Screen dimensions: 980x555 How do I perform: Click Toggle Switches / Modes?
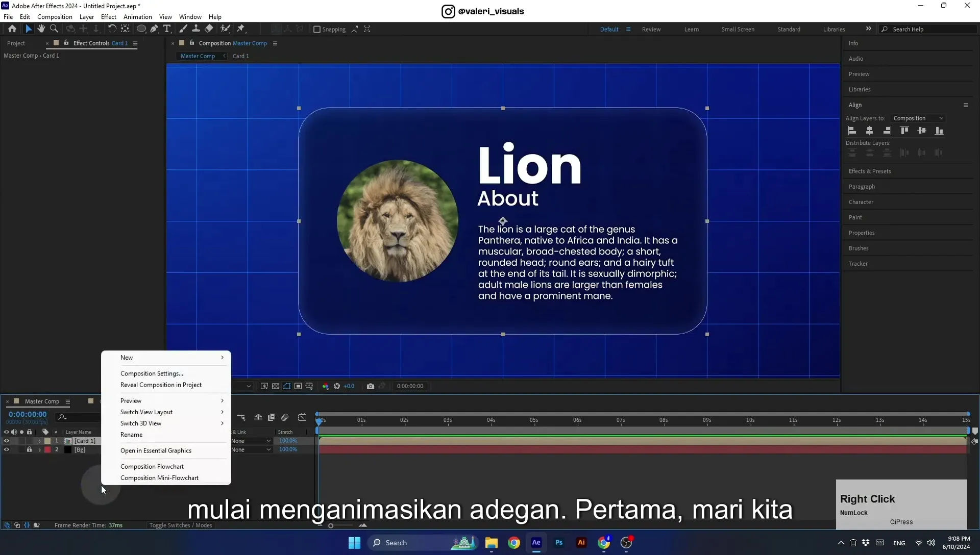[x=181, y=525]
